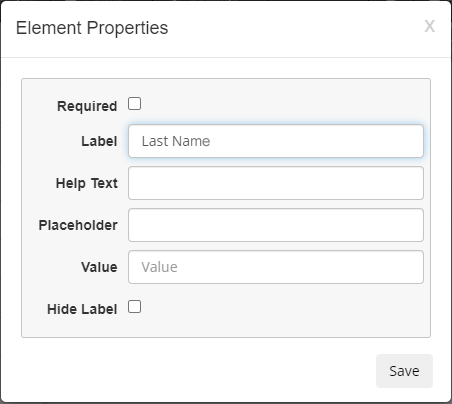Click the bold "Label" field label

pos(99,141)
